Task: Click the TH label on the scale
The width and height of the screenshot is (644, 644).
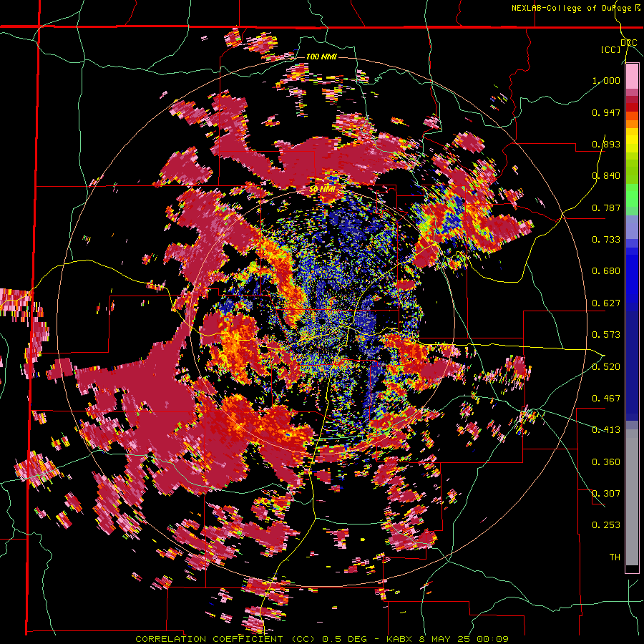Action: [x=615, y=557]
